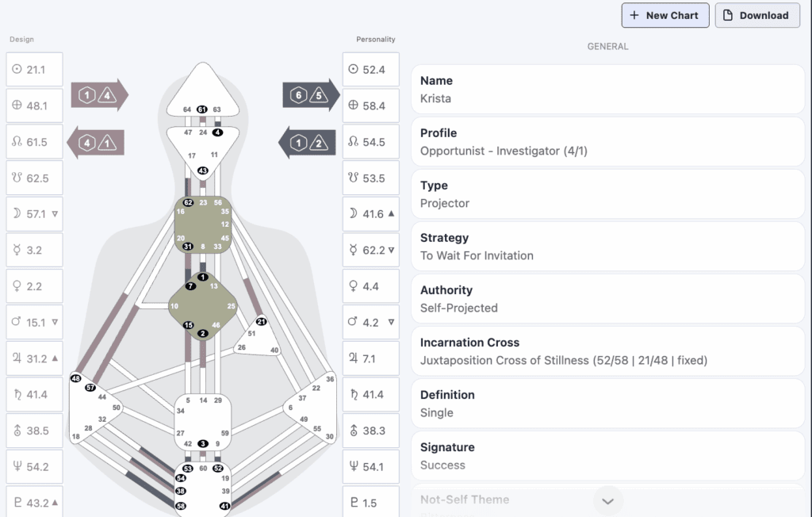Select the Mercury symbol at Design 3.2
The image size is (812, 517).
(x=16, y=251)
